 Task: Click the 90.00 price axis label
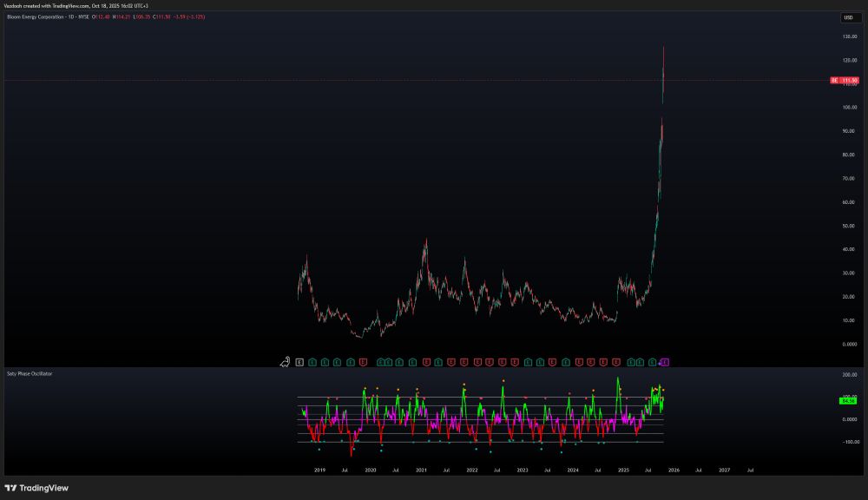[849, 131]
